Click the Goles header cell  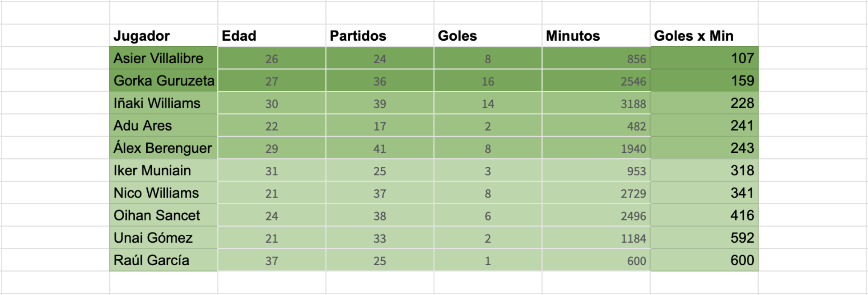pyautogui.click(x=487, y=36)
